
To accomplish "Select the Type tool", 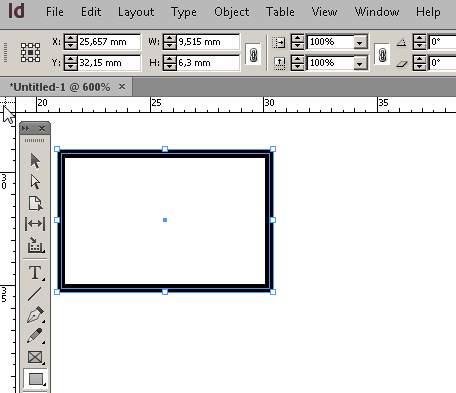I will point(35,273).
